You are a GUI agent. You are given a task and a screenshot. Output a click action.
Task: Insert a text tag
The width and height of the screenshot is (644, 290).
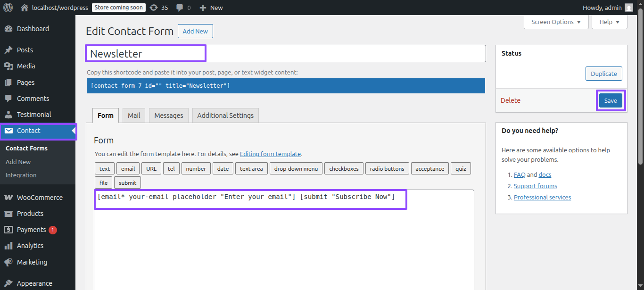click(x=105, y=169)
